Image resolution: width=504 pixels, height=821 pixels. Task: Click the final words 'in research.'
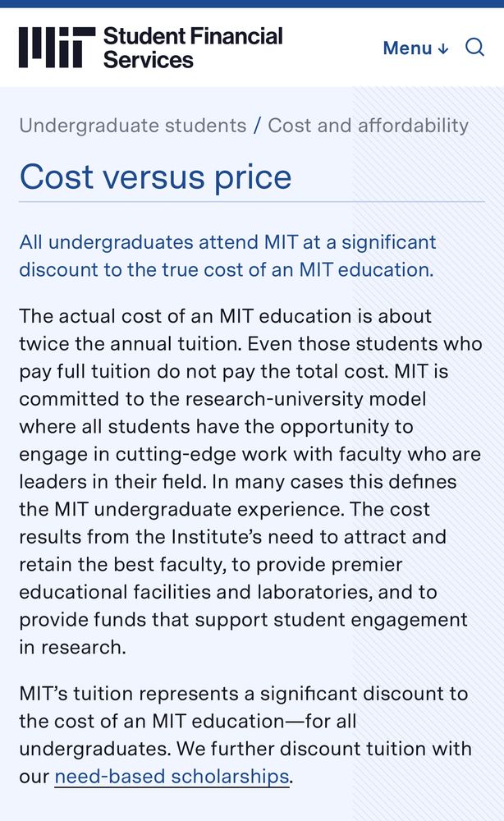pos(73,647)
